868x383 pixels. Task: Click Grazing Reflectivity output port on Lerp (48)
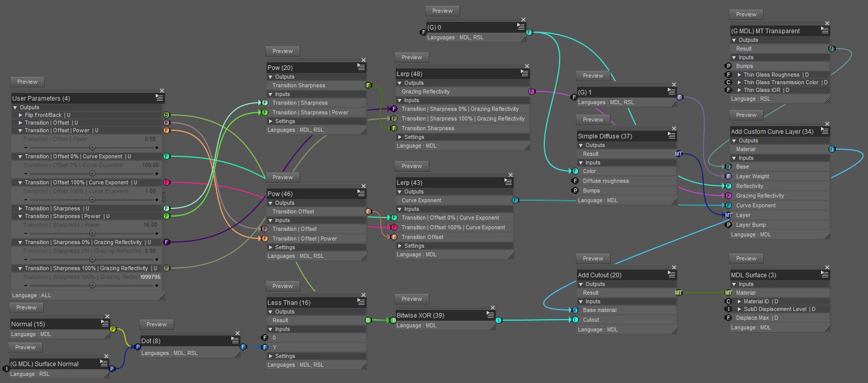click(x=532, y=91)
